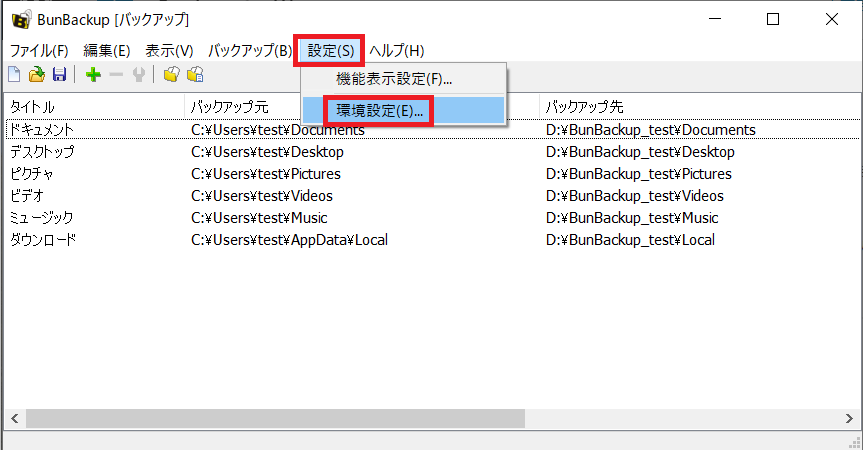Select the ピクチャ row title
The height and width of the screenshot is (450, 863).
point(31,174)
